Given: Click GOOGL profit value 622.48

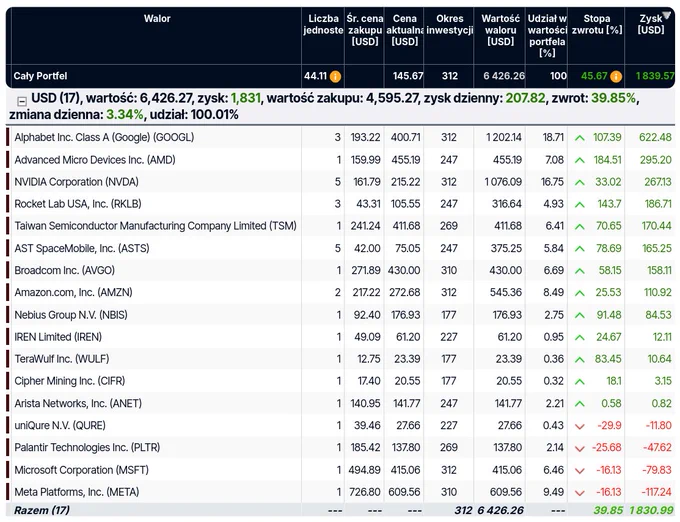Looking at the screenshot, I should (655, 138).
